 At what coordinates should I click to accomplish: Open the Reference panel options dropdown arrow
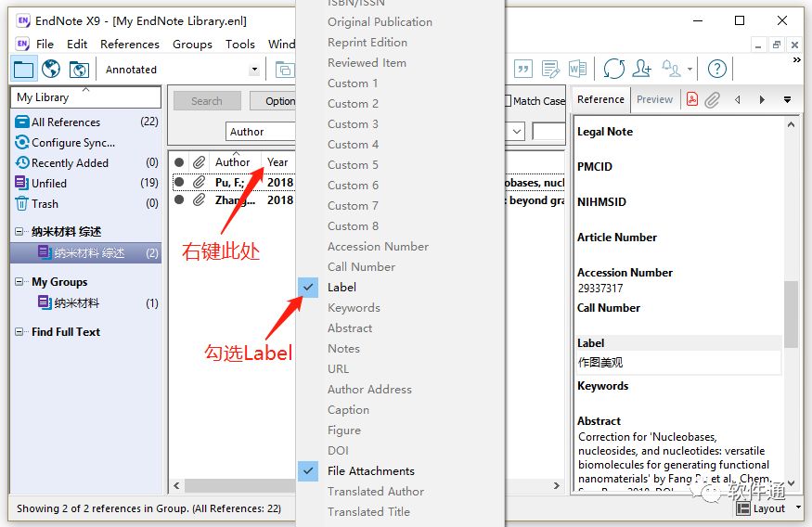787,99
